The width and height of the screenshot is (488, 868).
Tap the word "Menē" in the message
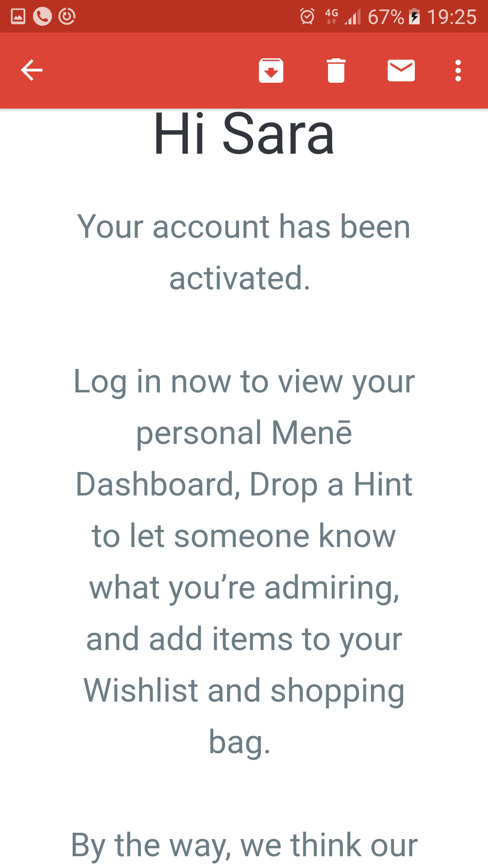point(312,433)
